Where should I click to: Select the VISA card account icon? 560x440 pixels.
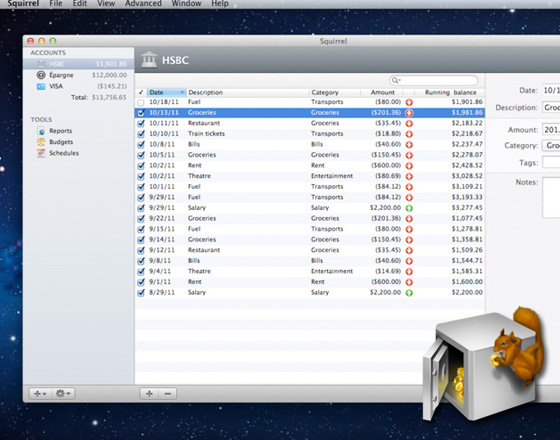pyautogui.click(x=41, y=86)
